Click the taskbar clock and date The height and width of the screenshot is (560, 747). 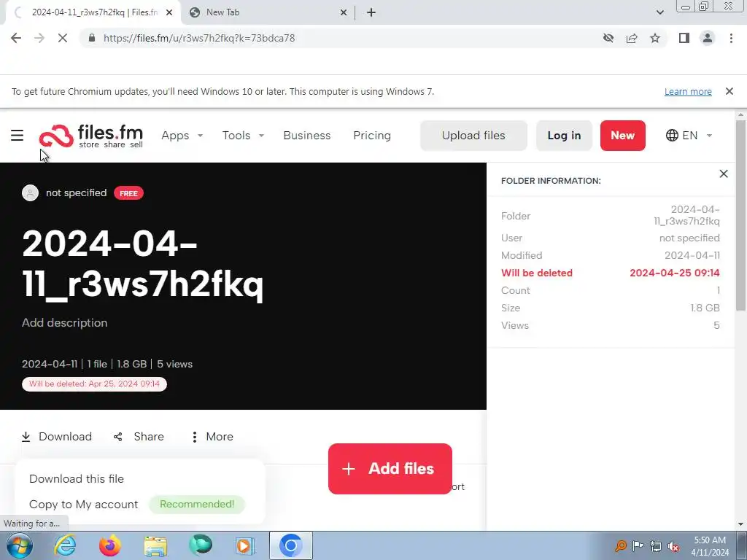click(x=709, y=546)
